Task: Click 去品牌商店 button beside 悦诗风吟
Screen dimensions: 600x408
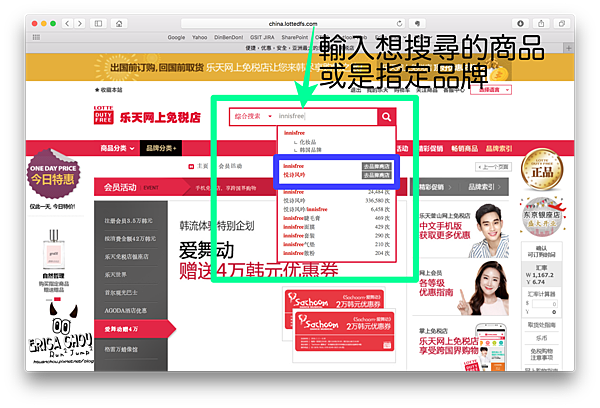Action: pos(377,175)
